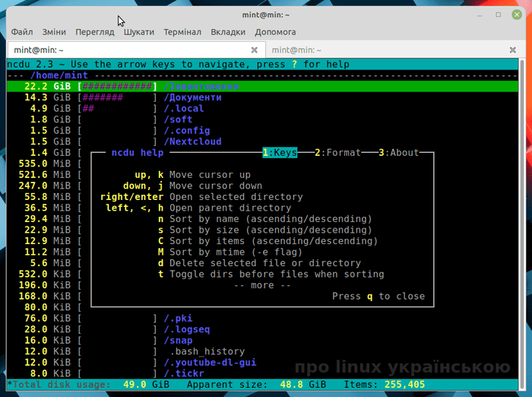Click the 247.0 MiB size value
The height and width of the screenshot is (397, 532).
point(44,186)
